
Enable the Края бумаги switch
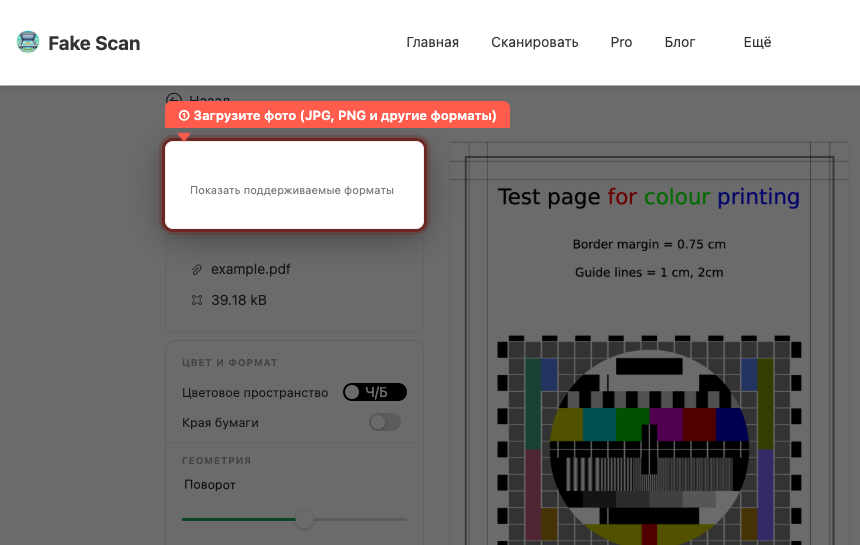pos(384,422)
